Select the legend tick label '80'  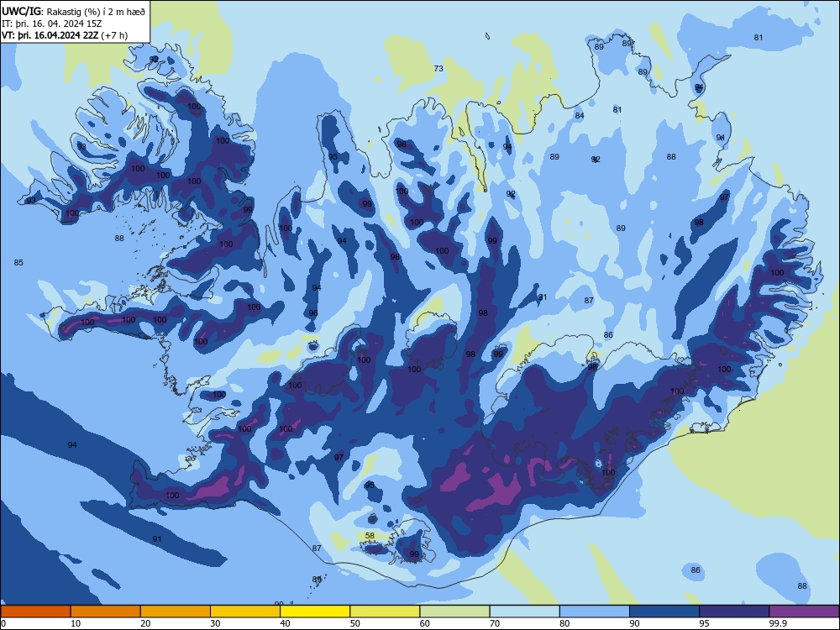pos(564,623)
